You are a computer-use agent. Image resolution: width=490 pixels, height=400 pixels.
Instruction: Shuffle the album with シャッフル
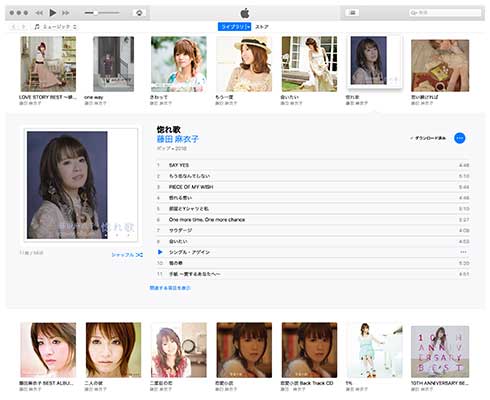click(127, 255)
